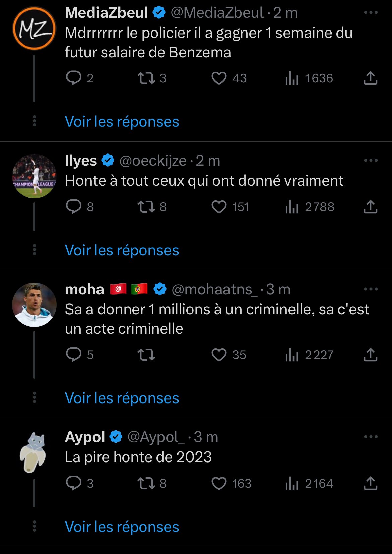Show replies under Ilyes's tweet
The height and width of the screenshot is (554, 392).
coord(122,250)
